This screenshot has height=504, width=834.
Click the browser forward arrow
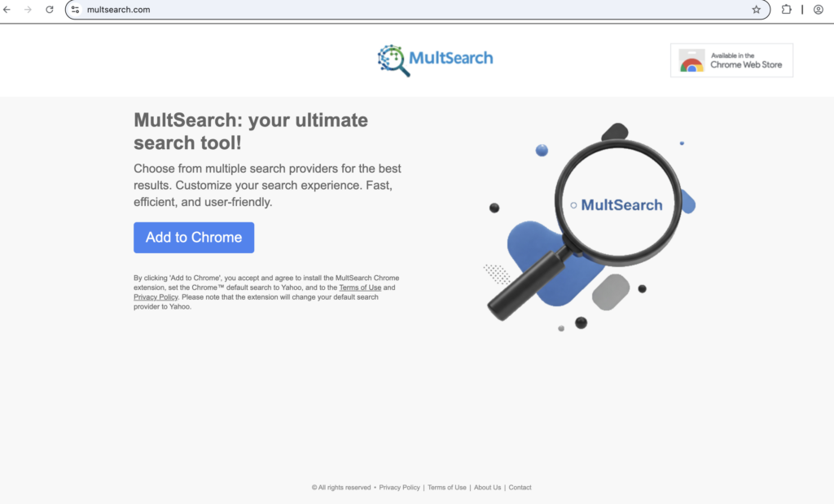[x=28, y=10]
